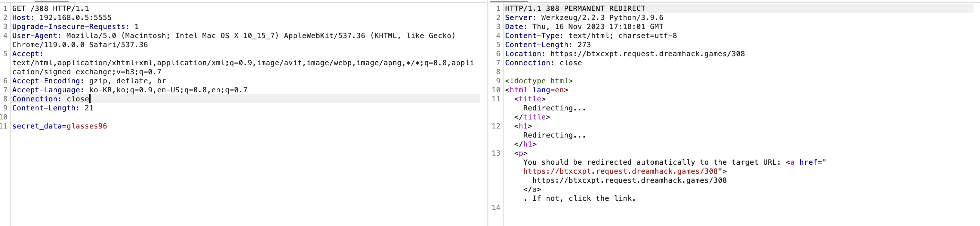Click the Content-Length: 273 response header

click(x=548, y=45)
